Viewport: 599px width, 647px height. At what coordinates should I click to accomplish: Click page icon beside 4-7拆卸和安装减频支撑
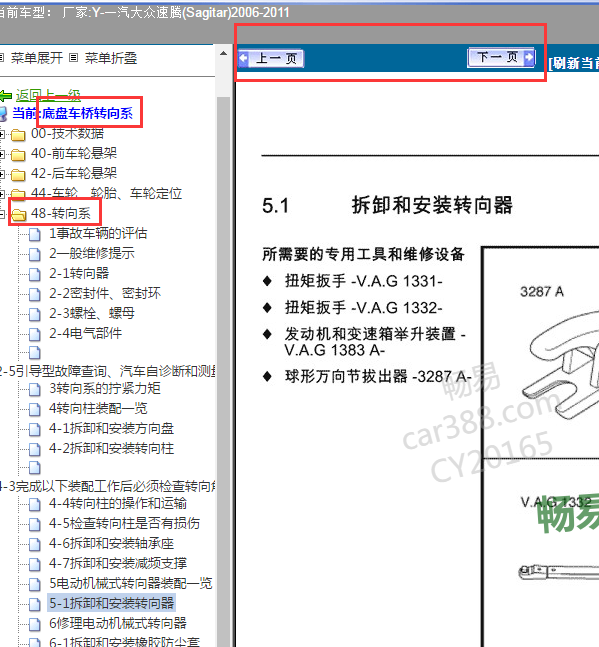(x=35, y=564)
